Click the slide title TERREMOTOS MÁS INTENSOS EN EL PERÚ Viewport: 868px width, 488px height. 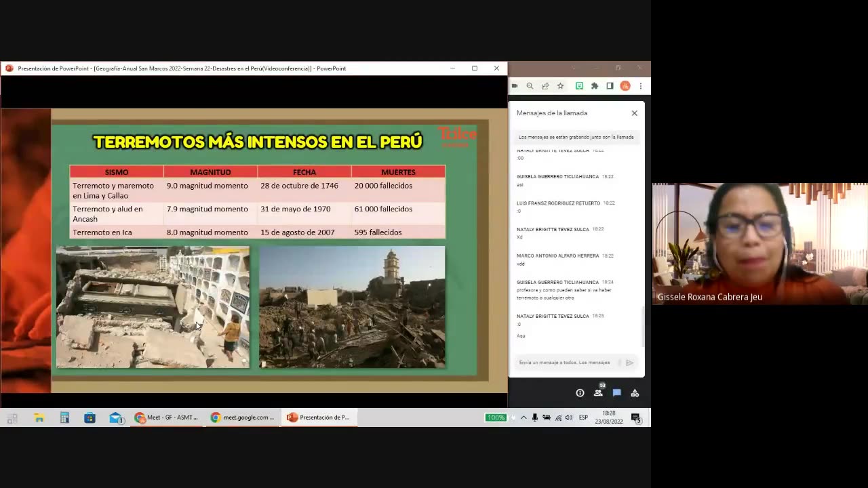[x=258, y=142]
